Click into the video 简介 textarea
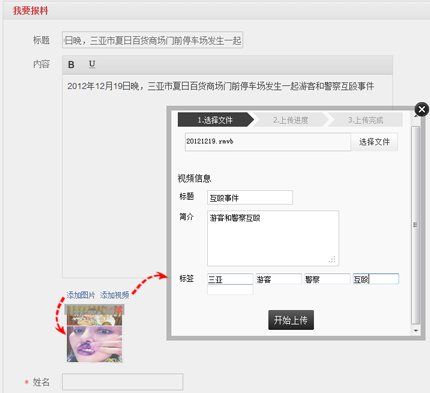Screen dimensions: 430x393 click(273, 238)
